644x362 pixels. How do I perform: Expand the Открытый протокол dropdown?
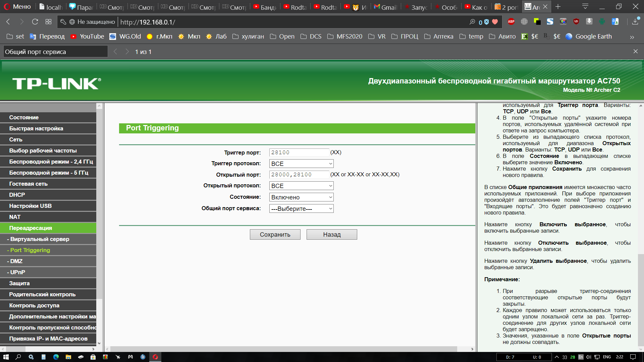point(301,186)
